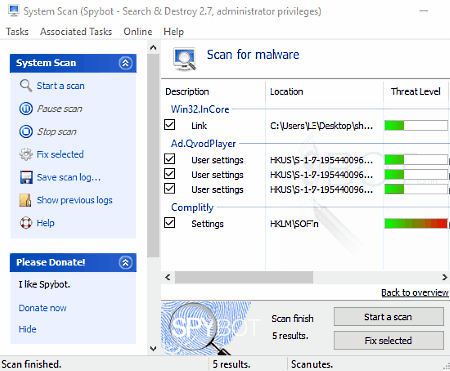
Task: Click the Help lifebuoy icon
Action: (26, 223)
